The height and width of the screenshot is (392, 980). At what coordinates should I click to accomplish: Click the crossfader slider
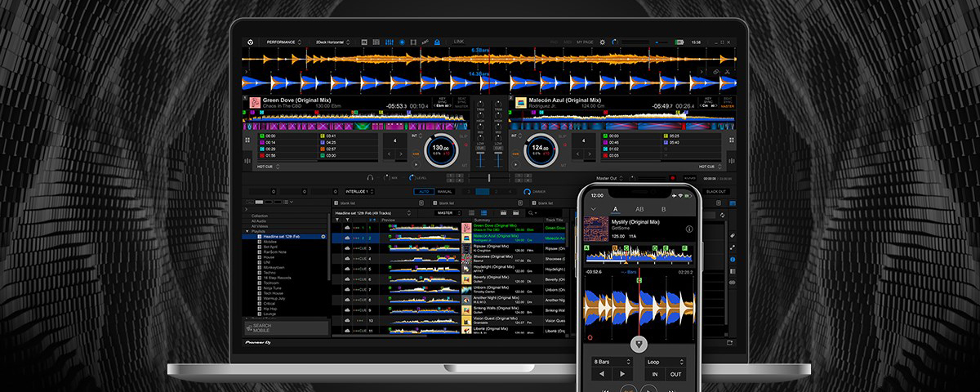pyautogui.click(x=489, y=177)
